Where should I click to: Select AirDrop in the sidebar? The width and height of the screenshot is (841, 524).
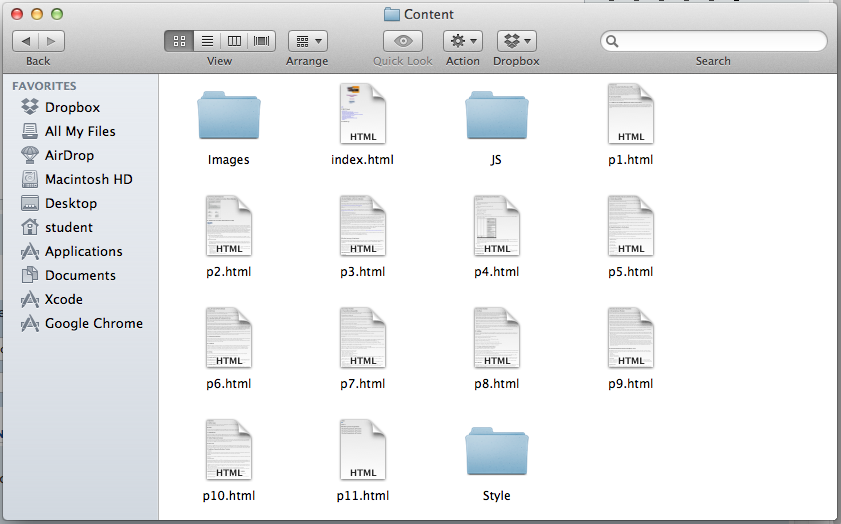click(69, 155)
